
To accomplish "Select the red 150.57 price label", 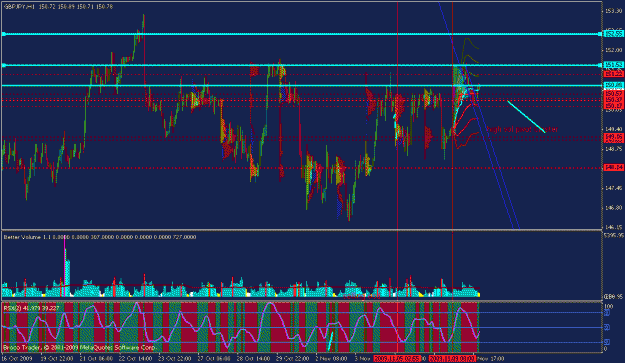I will click(614, 94).
